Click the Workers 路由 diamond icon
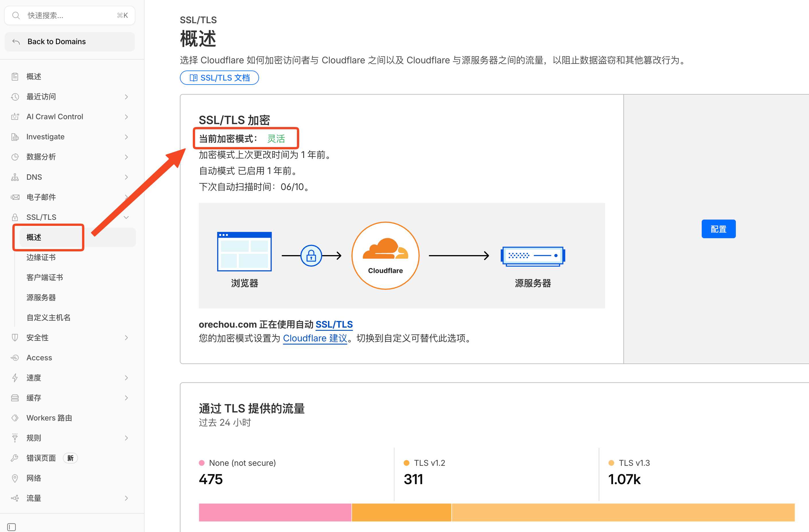 (15, 418)
